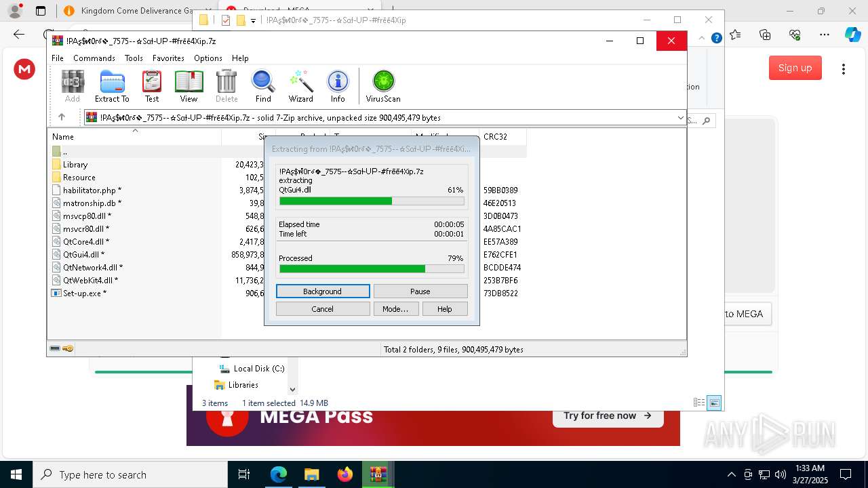Click the taskbar search box
Viewport: 868px width, 488px height.
coord(130,474)
